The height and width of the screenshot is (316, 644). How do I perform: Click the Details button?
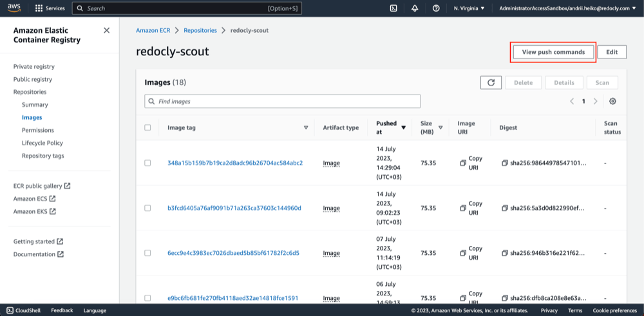(564, 82)
